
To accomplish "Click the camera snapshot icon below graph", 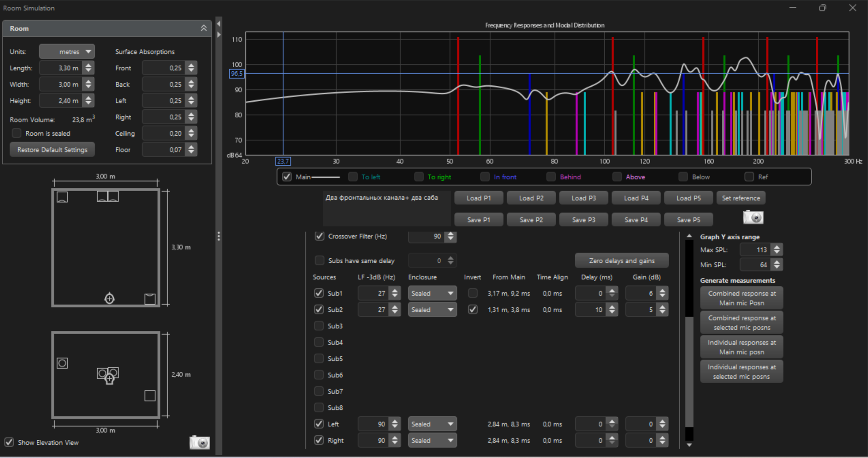I will 753,217.
